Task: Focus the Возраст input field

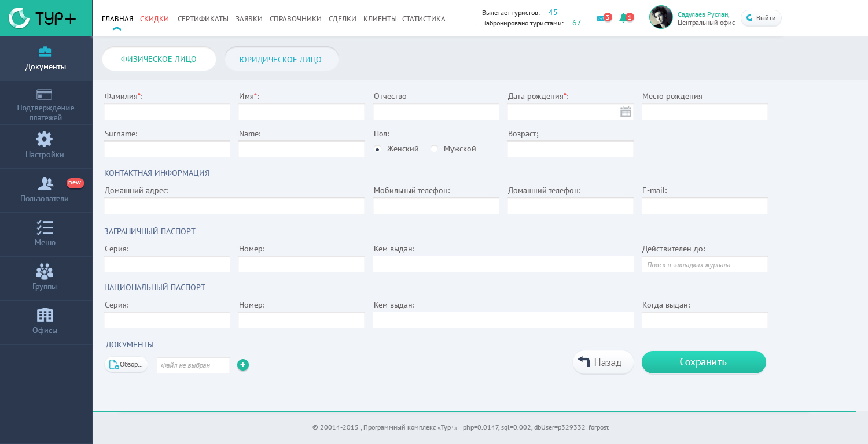Action: pos(571,149)
